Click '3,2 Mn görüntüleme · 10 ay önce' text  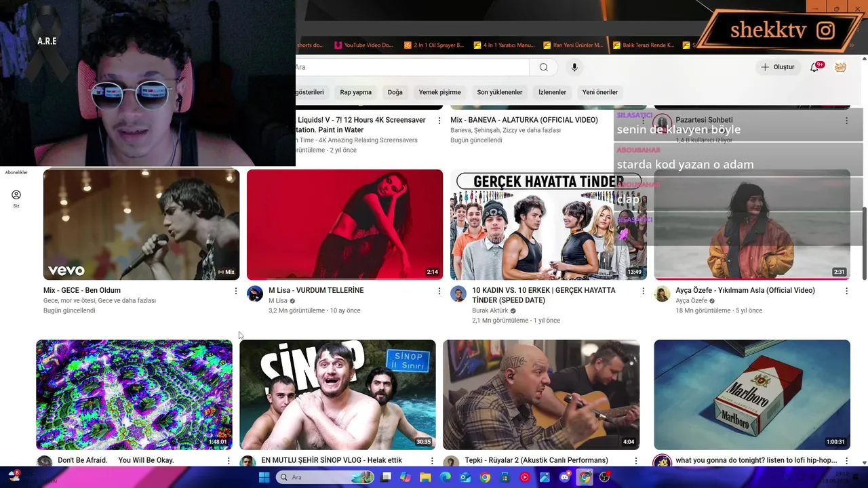pyautogui.click(x=314, y=310)
